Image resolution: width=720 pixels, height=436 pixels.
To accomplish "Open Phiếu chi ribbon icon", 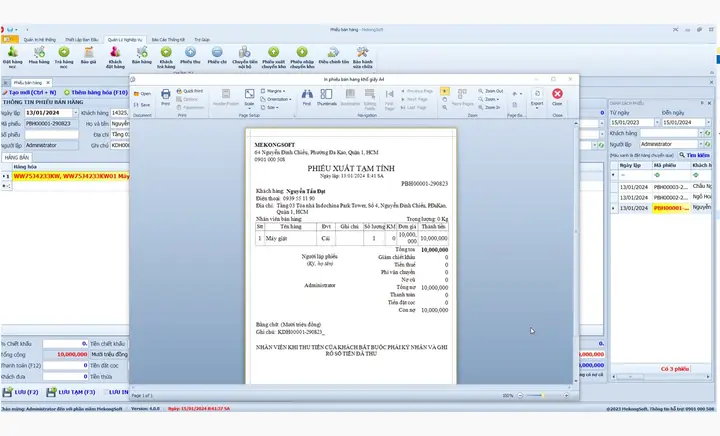I will point(217,55).
